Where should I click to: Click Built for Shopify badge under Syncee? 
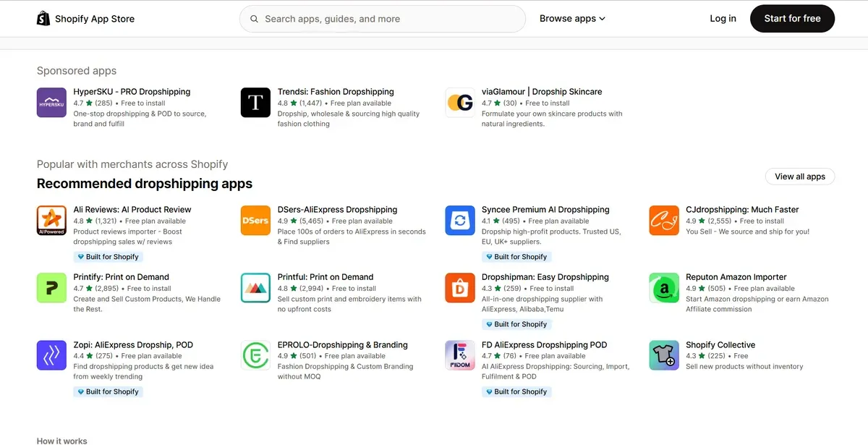(x=516, y=257)
